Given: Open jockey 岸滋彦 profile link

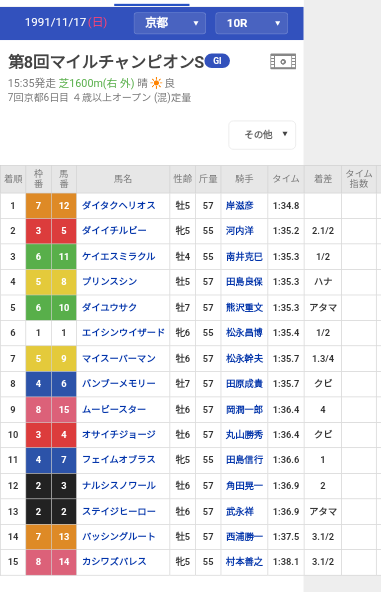Looking at the screenshot, I should (239, 206).
